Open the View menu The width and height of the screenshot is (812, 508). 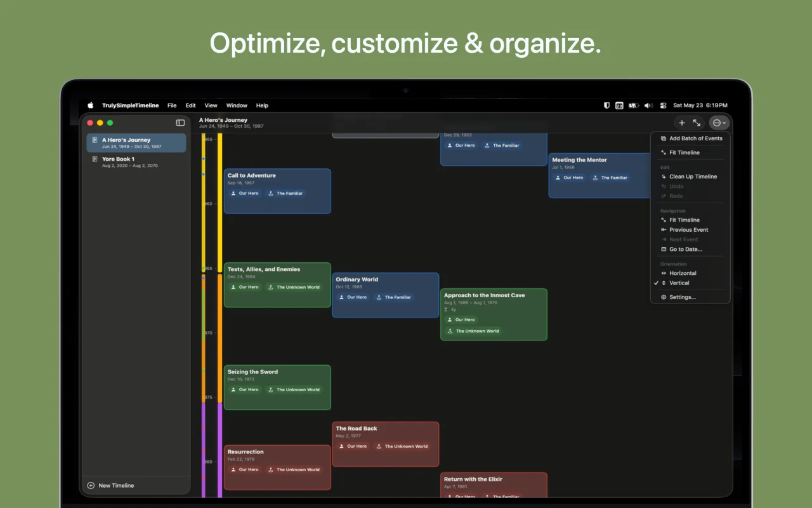[211, 105]
